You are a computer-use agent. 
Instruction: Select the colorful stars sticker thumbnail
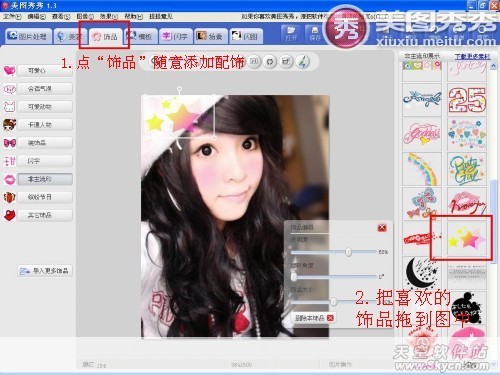click(467, 238)
